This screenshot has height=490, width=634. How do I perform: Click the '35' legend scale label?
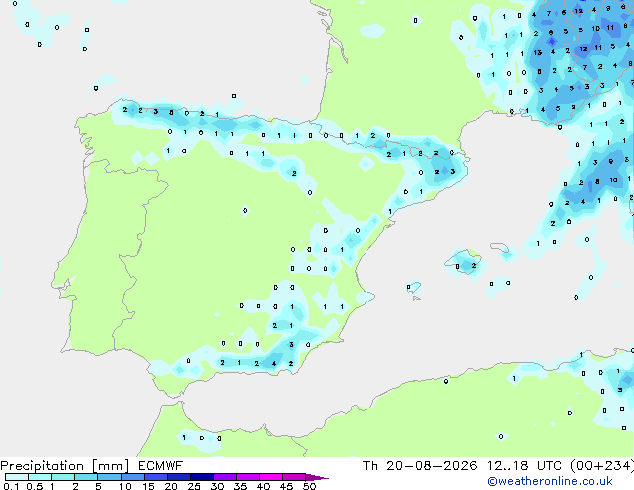pos(240,486)
